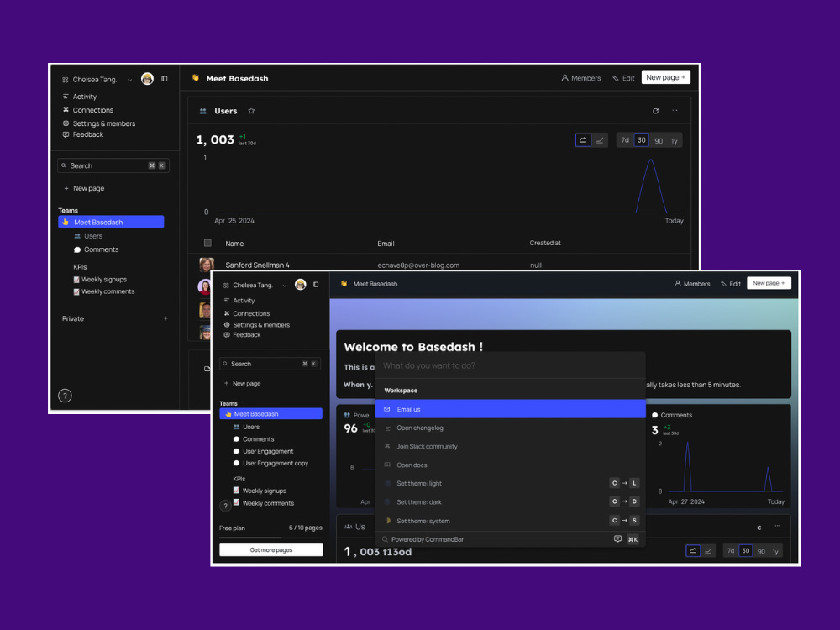Set front window chart range to 7d
The width and height of the screenshot is (840, 630).
tap(731, 551)
